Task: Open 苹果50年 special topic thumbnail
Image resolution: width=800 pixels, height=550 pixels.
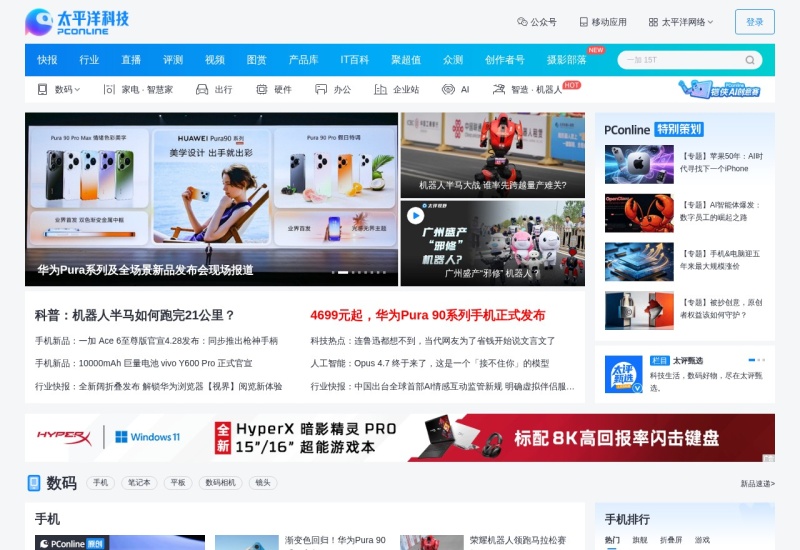Action: pyautogui.click(x=639, y=164)
